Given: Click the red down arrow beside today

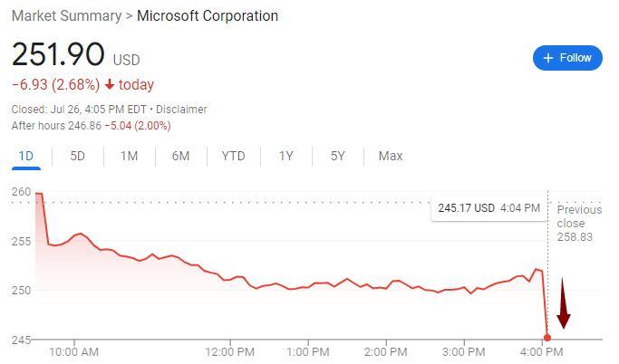Looking at the screenshot, I should point(110,85).
